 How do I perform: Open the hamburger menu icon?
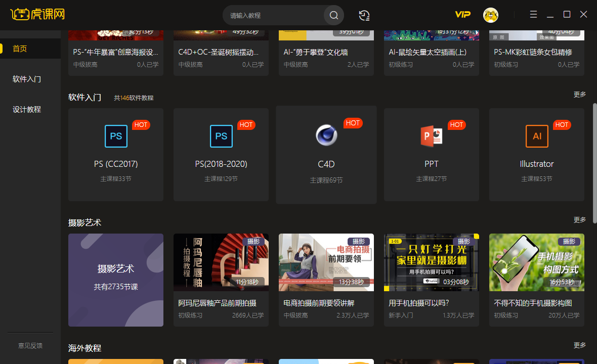click(x=533, y=15)
